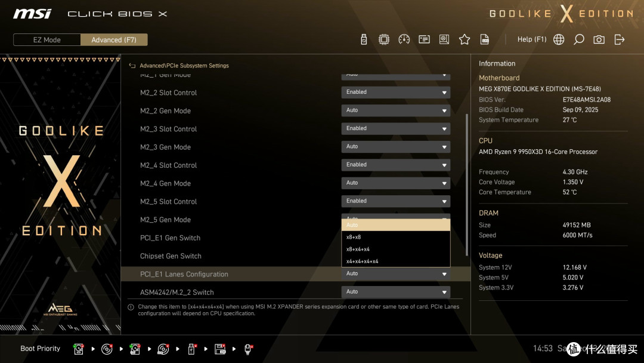Image resolution: width=644 pixels, height=363 pixels.
Task: Click the AMD Ryzen 9 9950X3D processor name
Action: pos(538,152)
